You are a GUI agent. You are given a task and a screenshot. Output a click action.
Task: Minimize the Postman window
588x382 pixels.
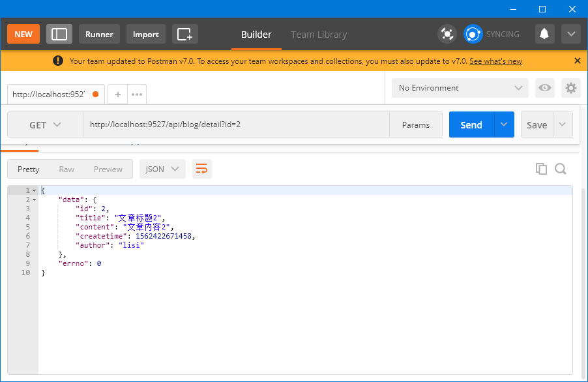[x=513, y=9]
